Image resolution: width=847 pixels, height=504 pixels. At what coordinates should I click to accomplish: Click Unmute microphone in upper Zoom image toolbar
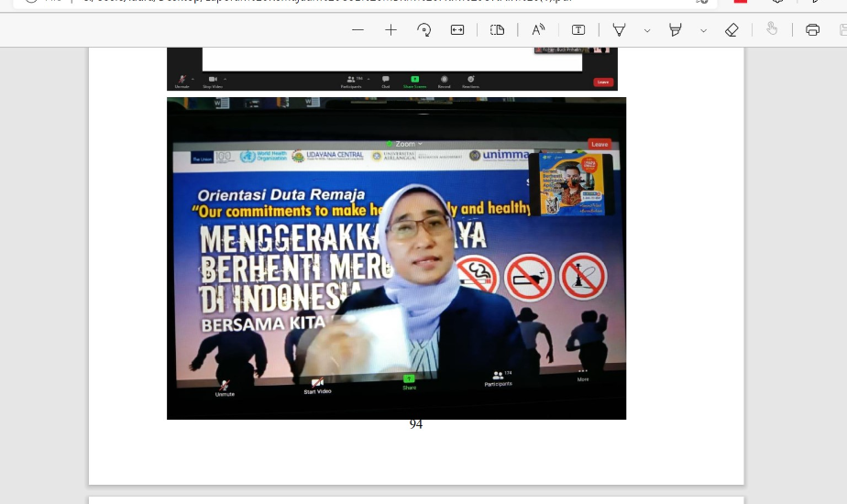coord(182,82)
